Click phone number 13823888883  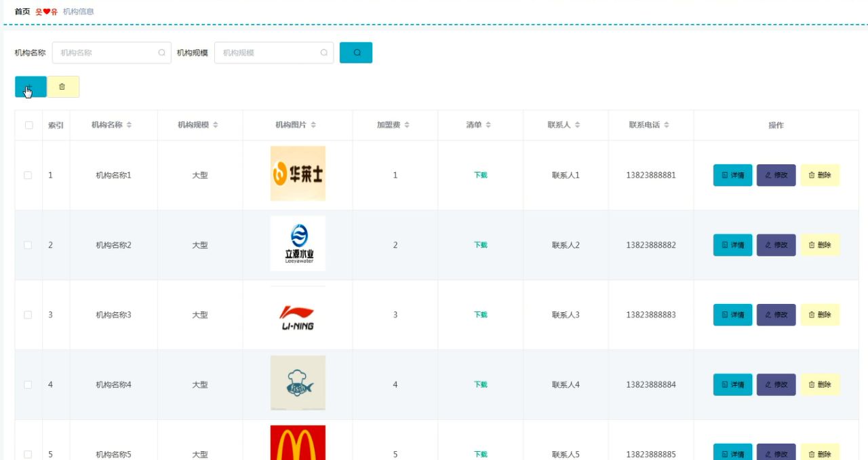click(651, 315)
